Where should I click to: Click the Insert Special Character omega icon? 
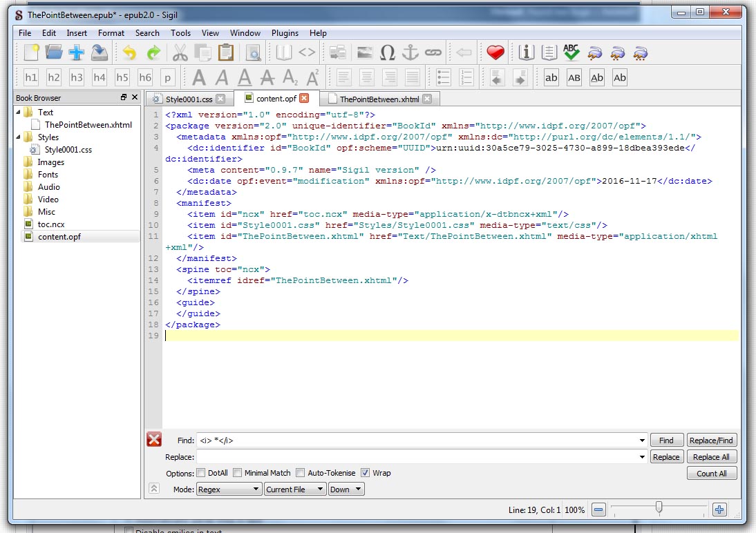pyautogui.click(x=388, y=52)
